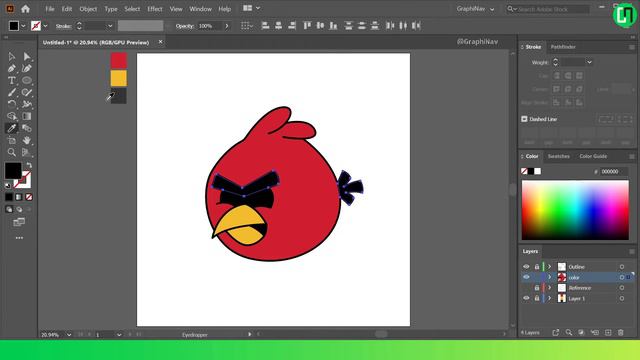640x360 pixels.
Task: Select the Rotate tool
Action: click(x=11, y=104)
